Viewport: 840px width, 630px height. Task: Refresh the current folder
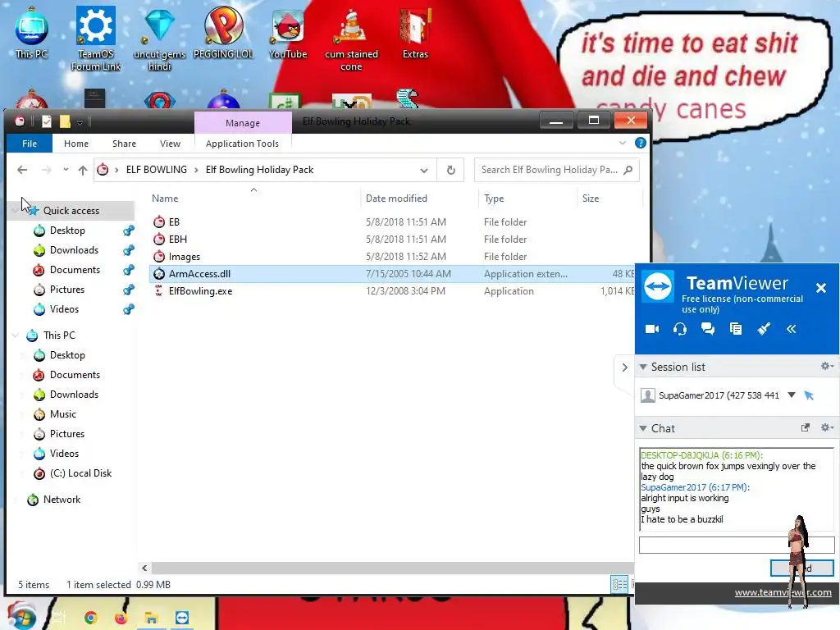tap(451, 170)
